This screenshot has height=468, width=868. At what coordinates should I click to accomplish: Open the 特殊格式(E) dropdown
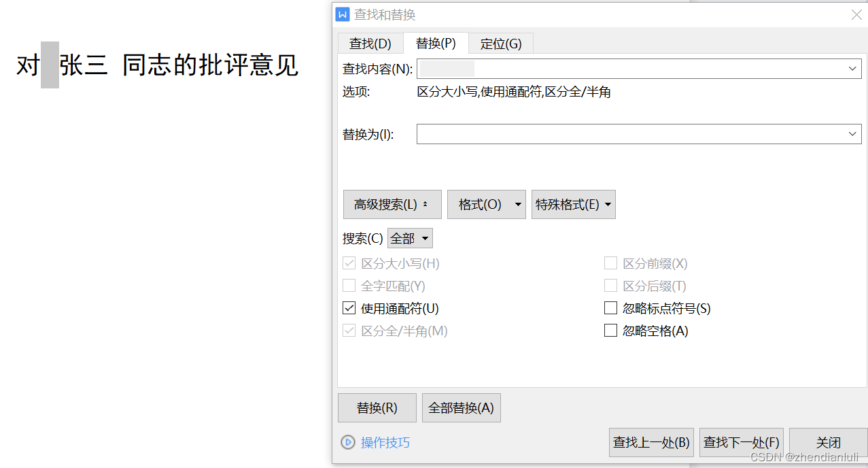pos(574,204)
